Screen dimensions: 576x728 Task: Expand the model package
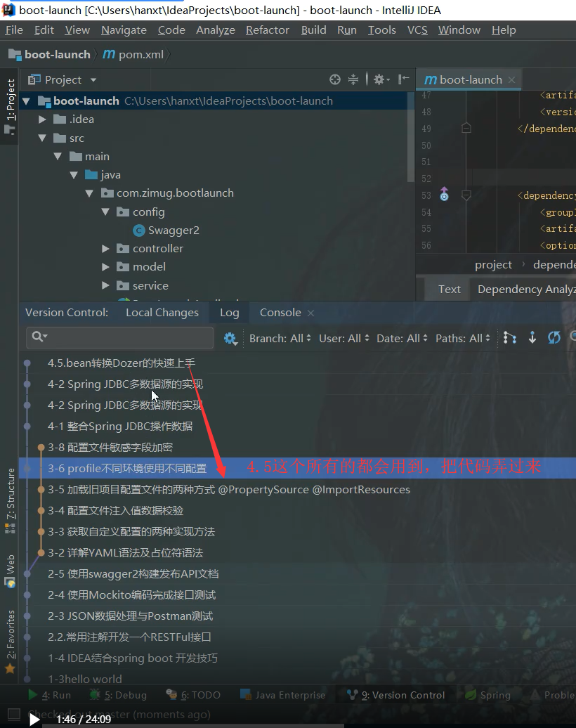pyautogui.click(x=105, y=267)
